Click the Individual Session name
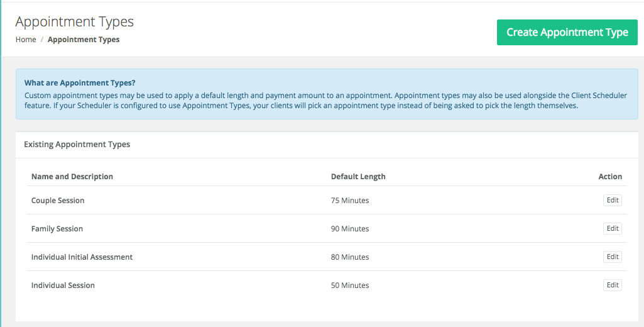644x327 pixels. point(63,285)
